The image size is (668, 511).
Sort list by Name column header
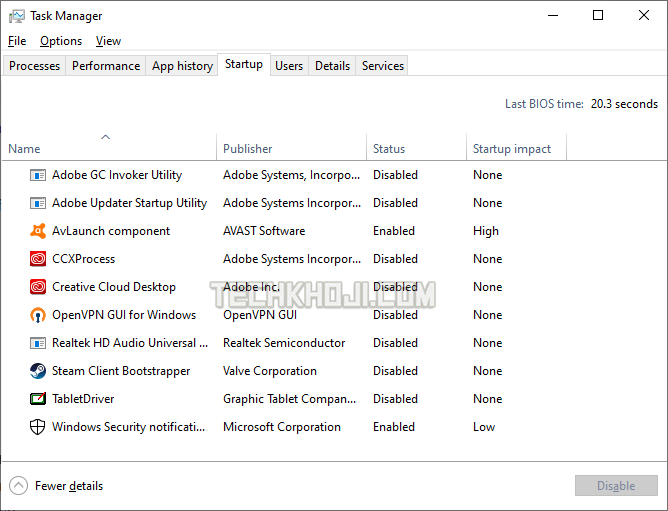[x=24, y=149]
